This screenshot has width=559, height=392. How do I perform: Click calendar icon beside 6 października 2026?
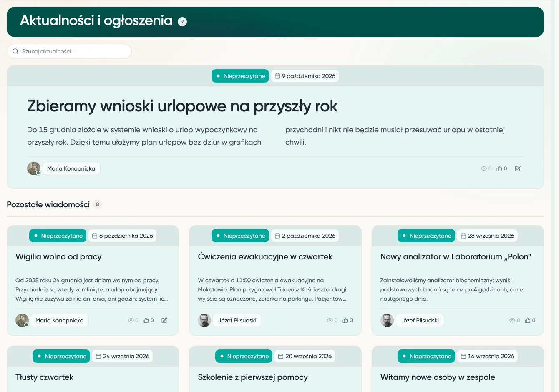point(95,236)
